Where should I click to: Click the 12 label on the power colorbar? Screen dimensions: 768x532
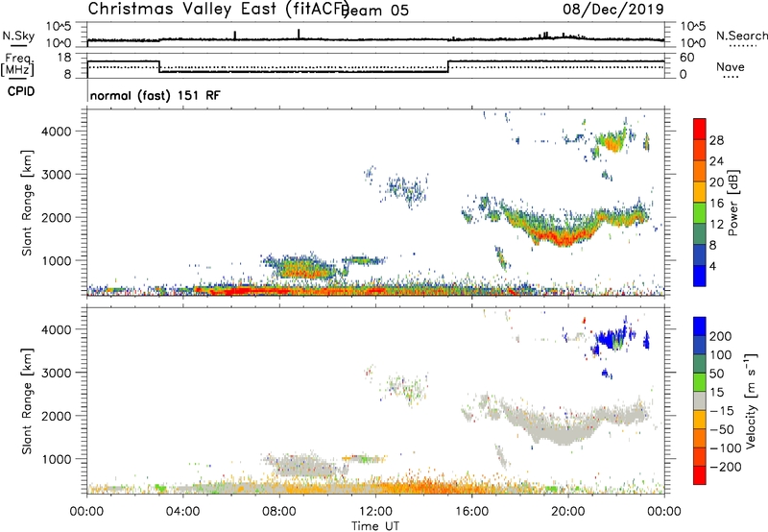[716, 225]
